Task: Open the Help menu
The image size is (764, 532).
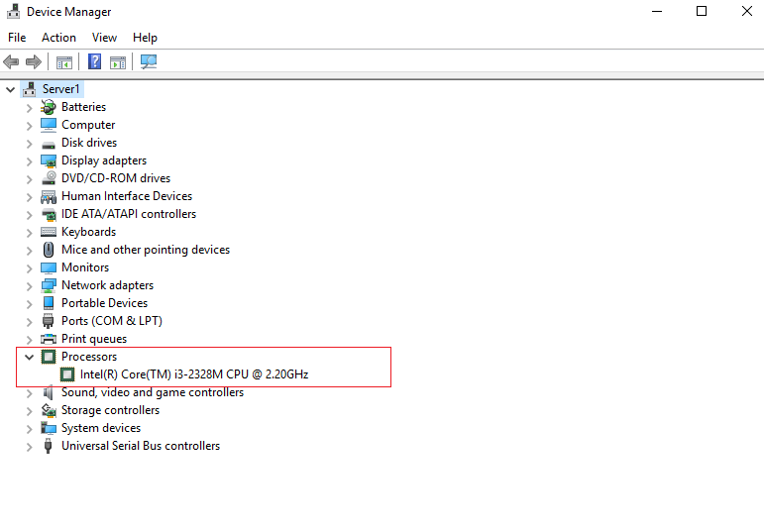Action: tap(145, 38)
